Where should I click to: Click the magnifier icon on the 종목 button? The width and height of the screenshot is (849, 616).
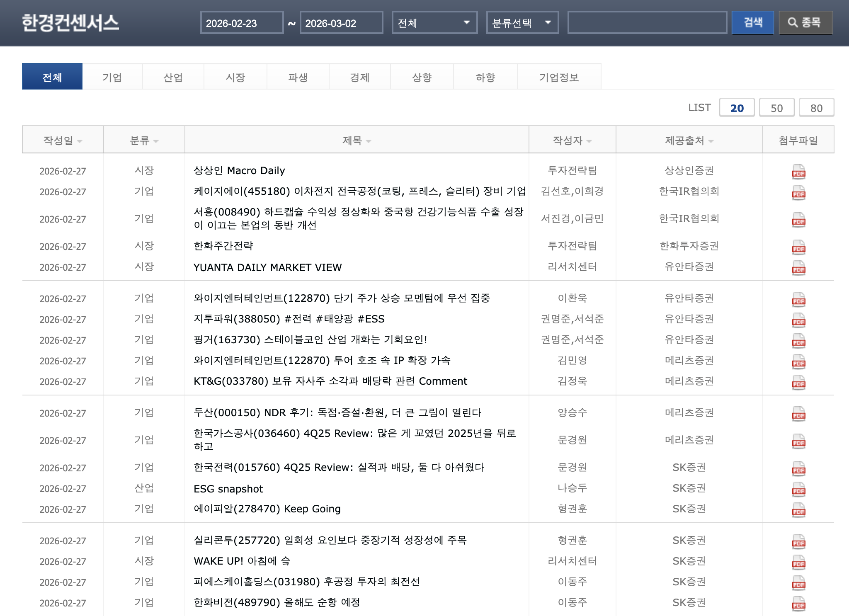point(792,23)
